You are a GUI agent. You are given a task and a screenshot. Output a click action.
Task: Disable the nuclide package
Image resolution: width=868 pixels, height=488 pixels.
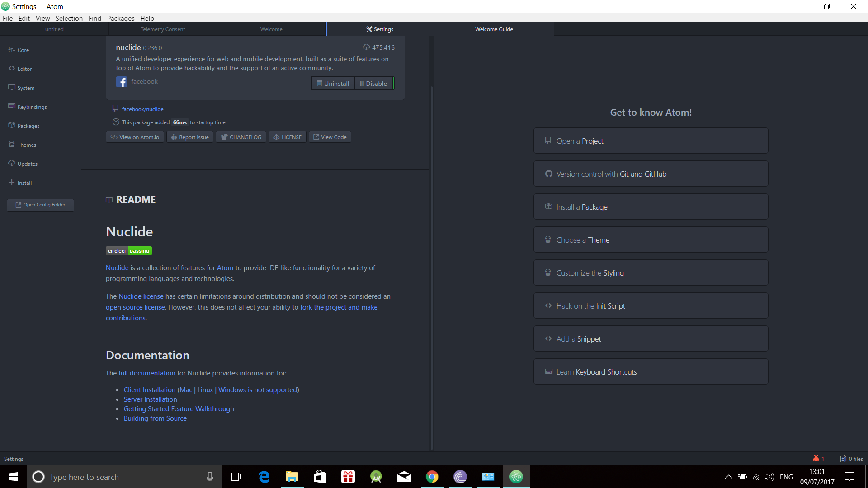tap(373, 83)
